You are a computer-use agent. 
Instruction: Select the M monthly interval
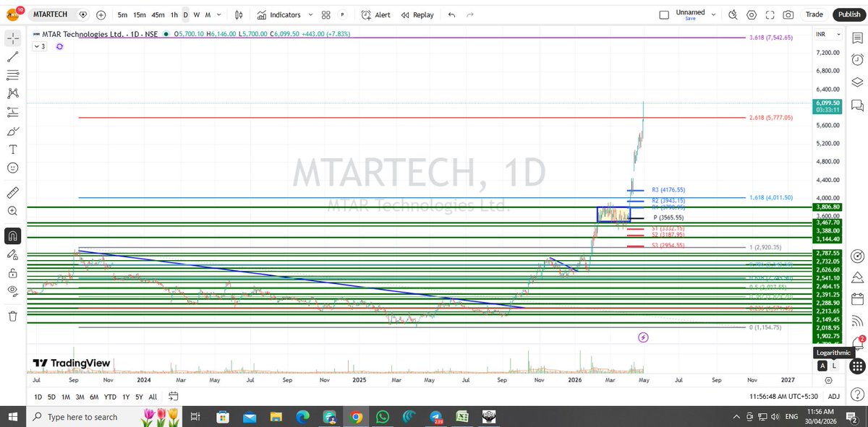(x=208, y=14)
